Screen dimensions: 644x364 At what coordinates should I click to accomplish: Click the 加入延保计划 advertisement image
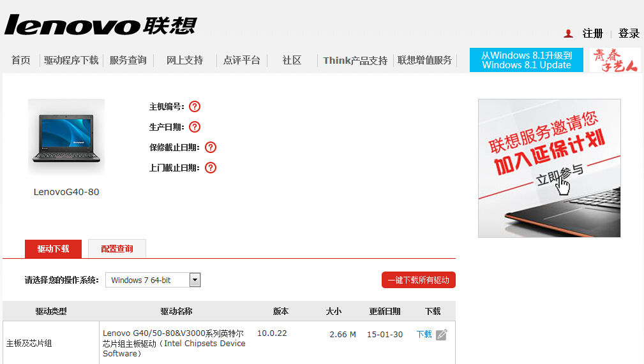click(550, 168)
